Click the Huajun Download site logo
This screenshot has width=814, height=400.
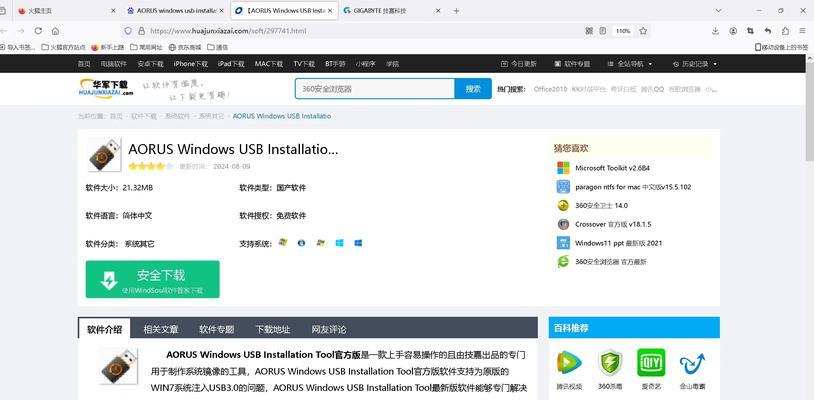(106, 88)
